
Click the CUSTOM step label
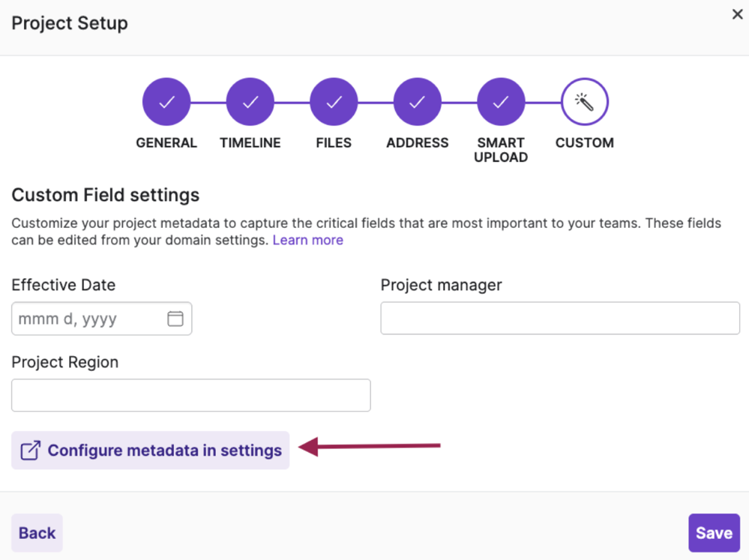coord(585,142)
